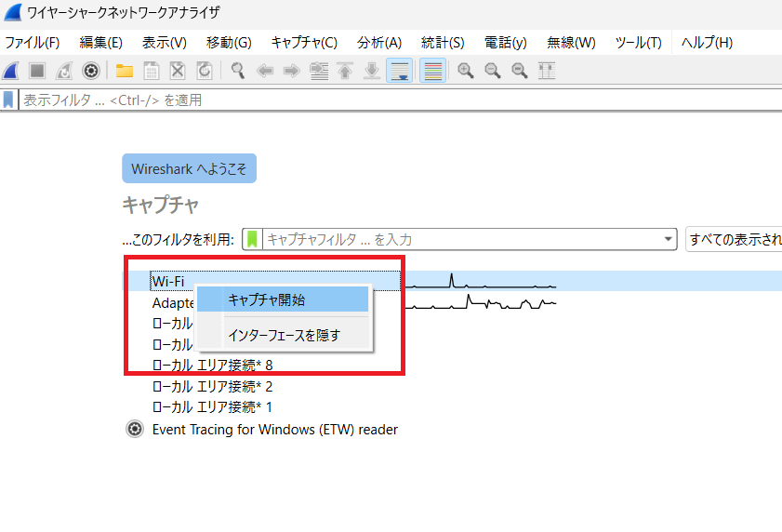Open the 編集(E) menu
The height and width of the screenshot is (532, 782).
click(x=100, y=43)
